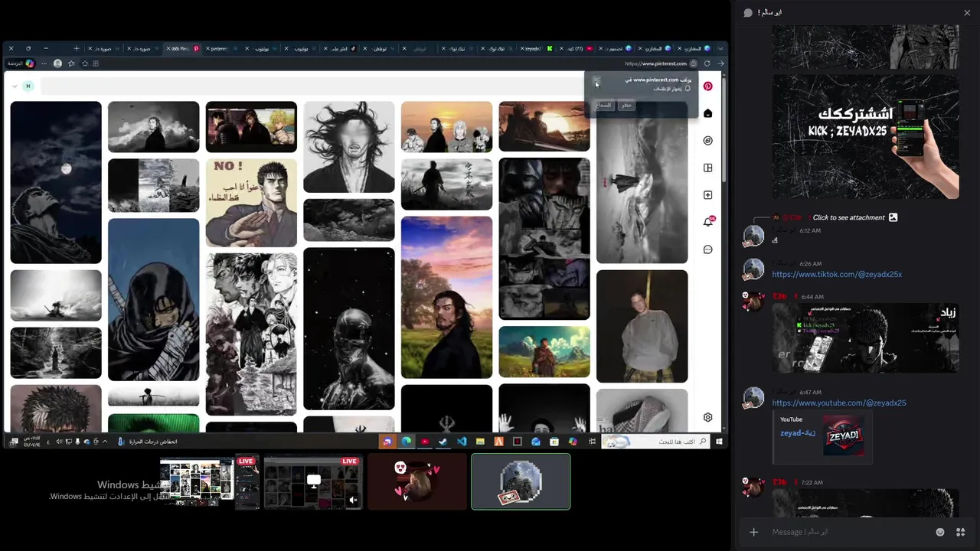Open the second LIVE stream thumbnail

313,482
